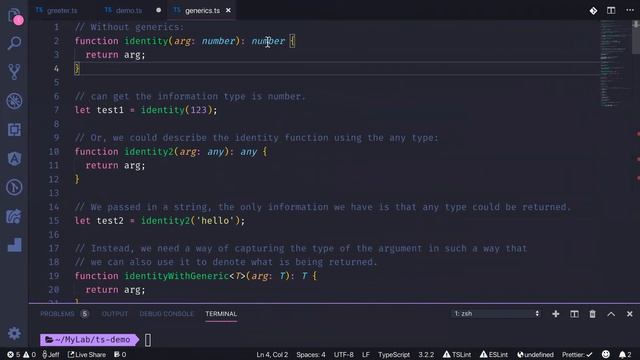Screen dimensions: 640x360
Task: Open the Search view
Action: [x=14, y=43]
